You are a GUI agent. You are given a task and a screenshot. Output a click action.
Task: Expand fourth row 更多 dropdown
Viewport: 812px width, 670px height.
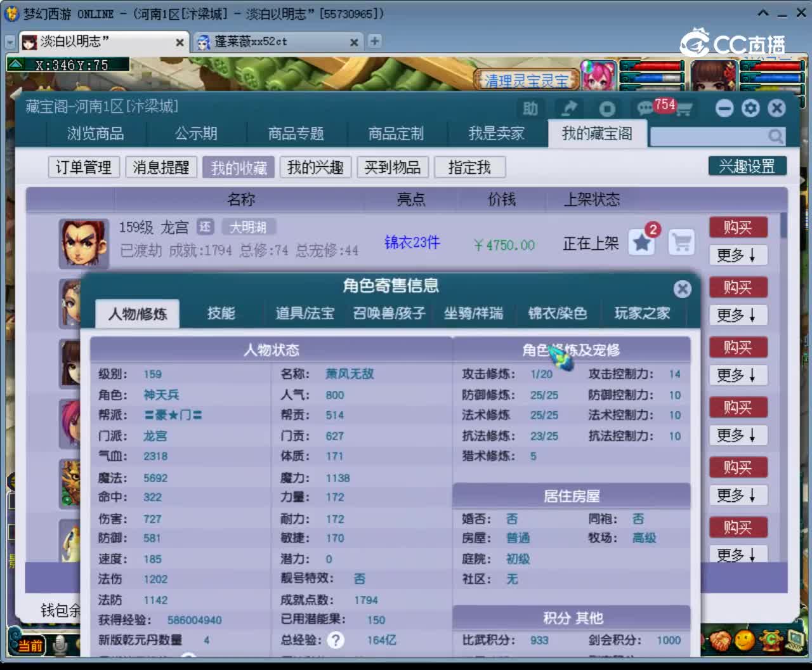738,435
